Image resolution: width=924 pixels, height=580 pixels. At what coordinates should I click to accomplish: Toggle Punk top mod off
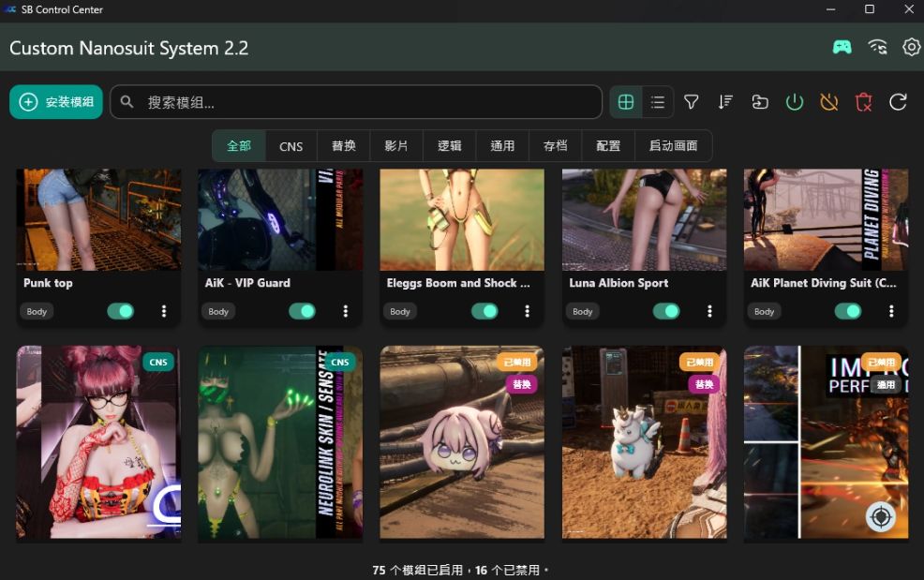pyautogui.click(x=121, y=311)
